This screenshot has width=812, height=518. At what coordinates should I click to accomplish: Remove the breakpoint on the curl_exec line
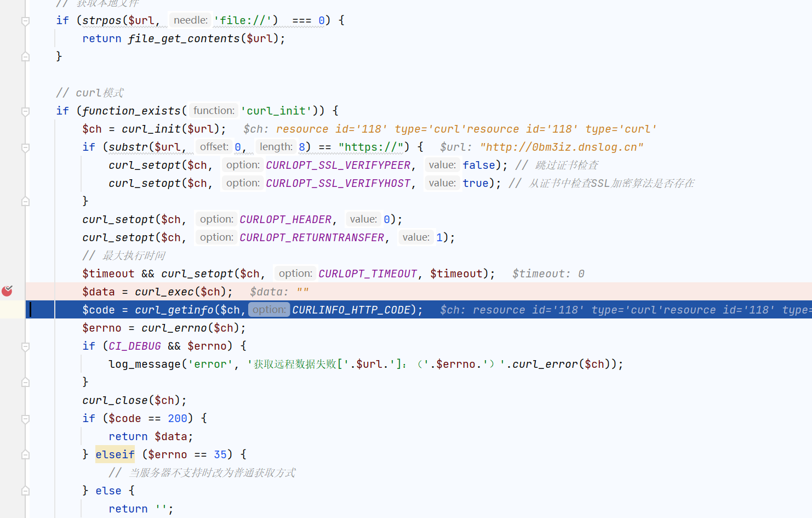pyautogui.click(x=7, y=291)
